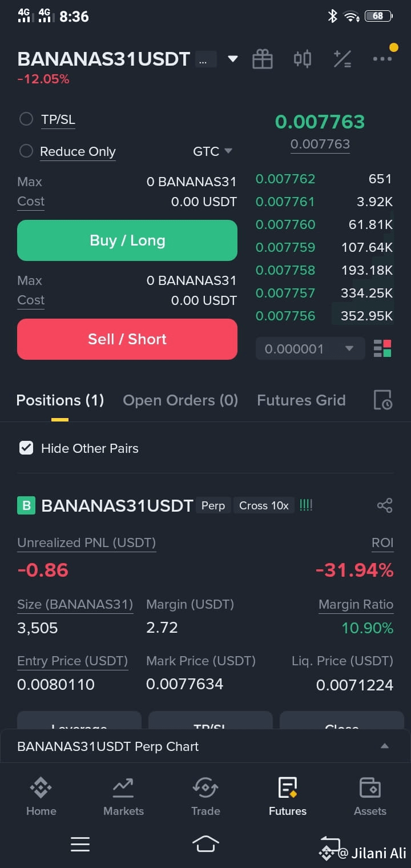Change order book layout view icon
Image resolution: width=411 pixels, height=868 pixels.
(x=382, y=348)
